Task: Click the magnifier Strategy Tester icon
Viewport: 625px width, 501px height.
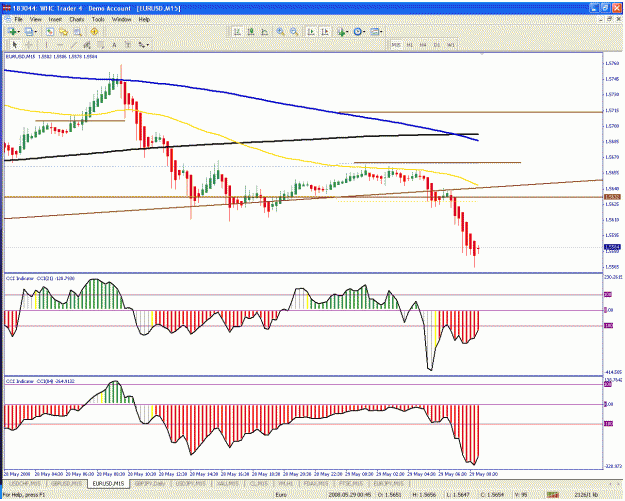Action: coord(77,32)
